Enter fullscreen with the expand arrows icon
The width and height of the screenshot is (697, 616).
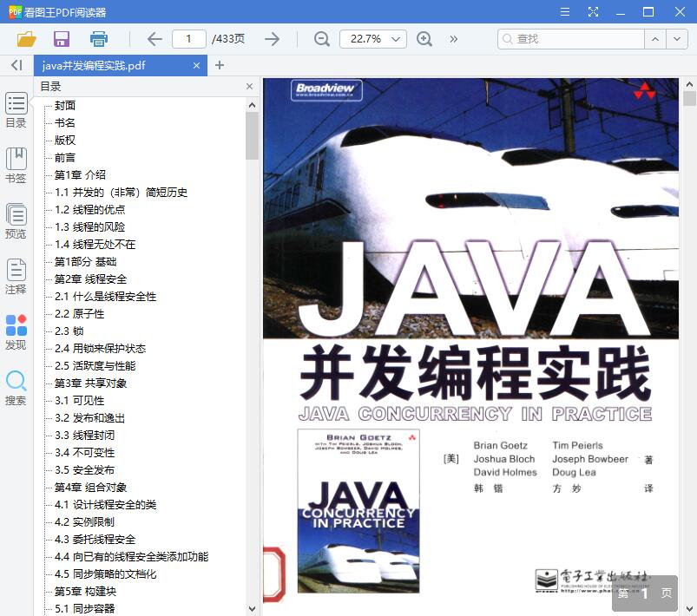point(593,12)
